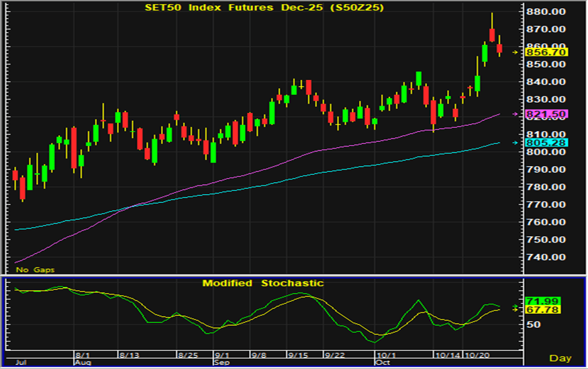Click the 8/13 date on the time axis

(129, 354)
